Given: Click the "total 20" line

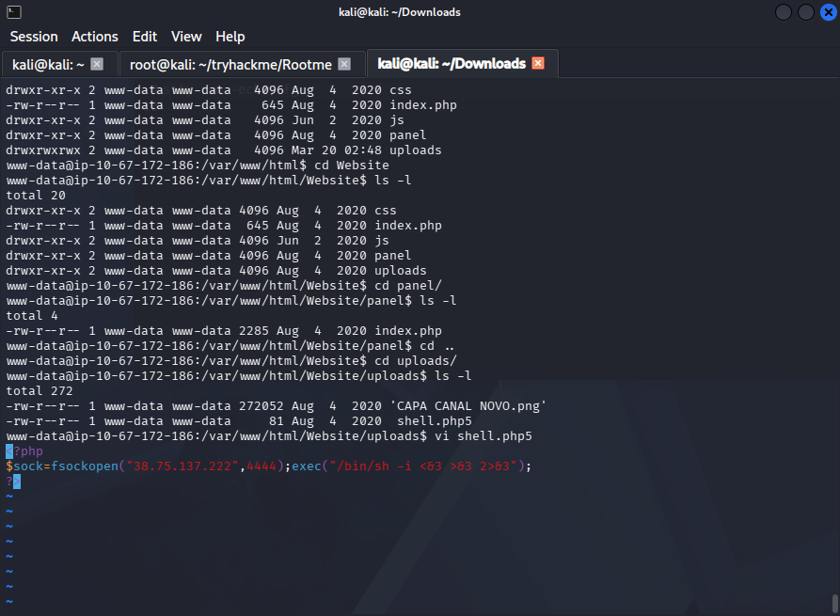Looking at the screenshot, I should [x=36, y=195].
